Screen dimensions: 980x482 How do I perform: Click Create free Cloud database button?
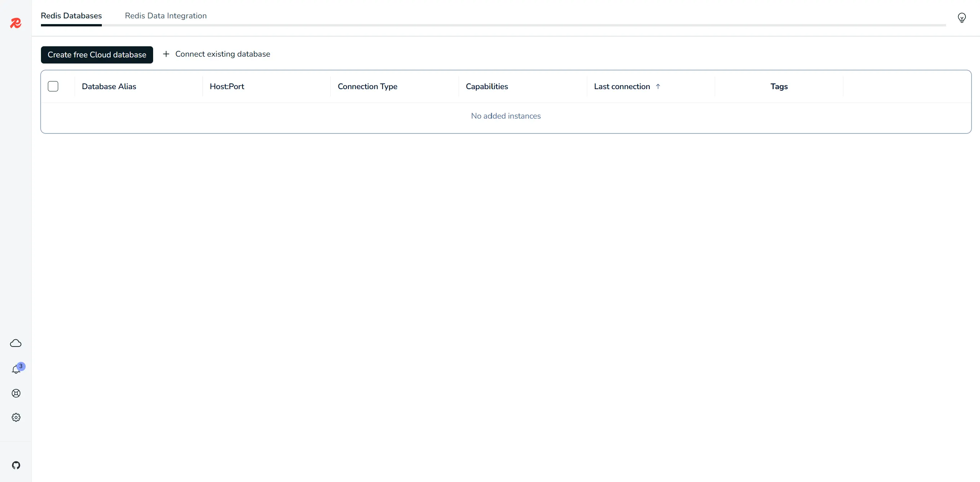pyautogui.click(x=97, y=55)
